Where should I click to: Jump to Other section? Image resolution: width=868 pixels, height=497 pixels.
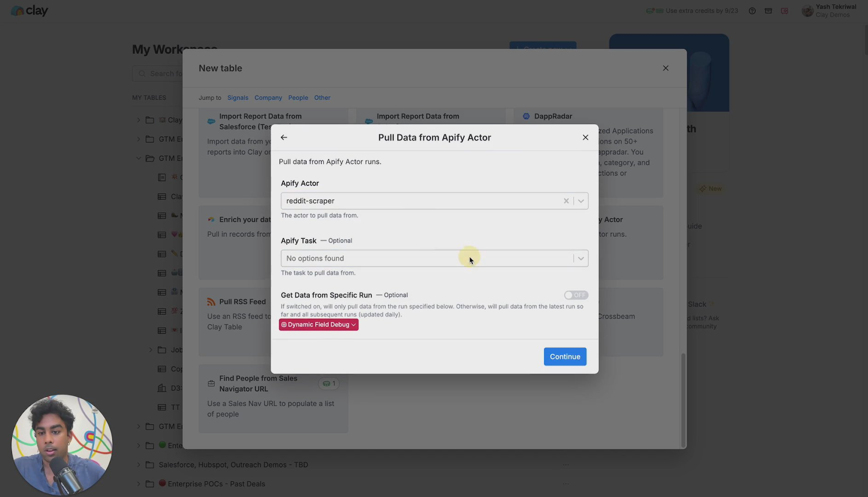(x=322, y=98)
